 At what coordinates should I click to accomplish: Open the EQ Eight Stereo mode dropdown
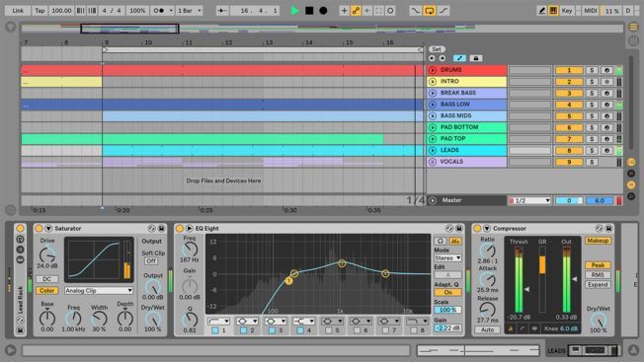(x=447, y=258)
